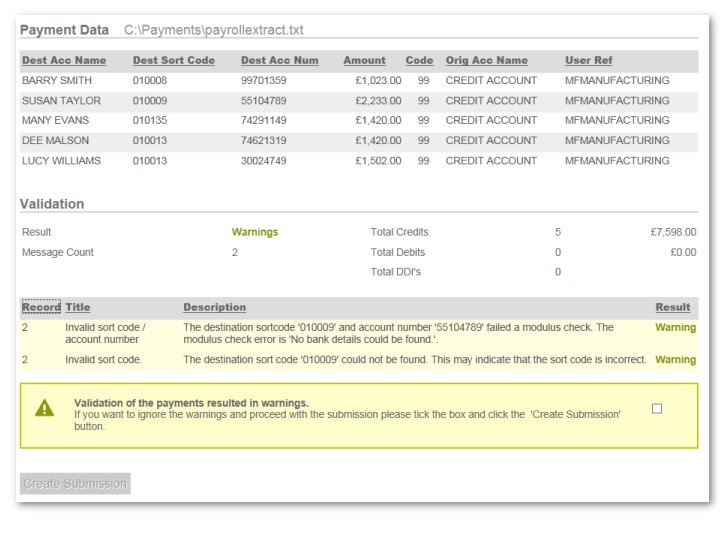Sort by Dest Acc Name column header
726x538 pixels.
click(64, 60)
